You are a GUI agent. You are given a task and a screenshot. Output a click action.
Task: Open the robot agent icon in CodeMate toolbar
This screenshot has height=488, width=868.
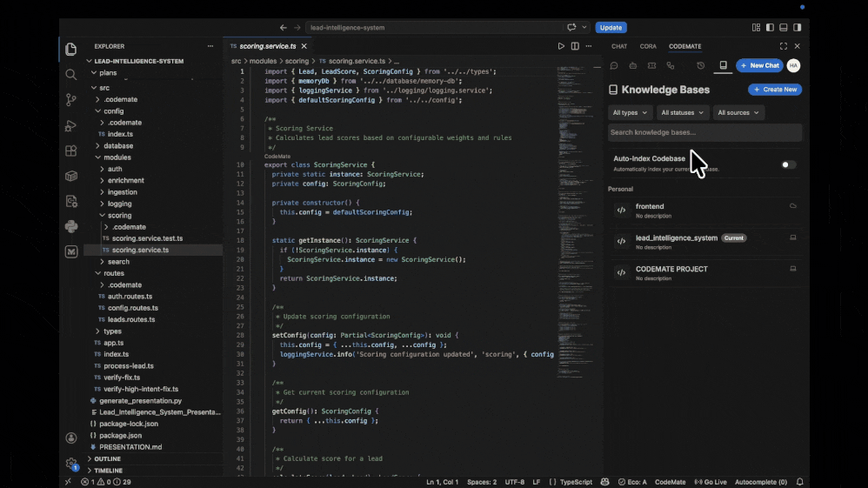(632, 65)
